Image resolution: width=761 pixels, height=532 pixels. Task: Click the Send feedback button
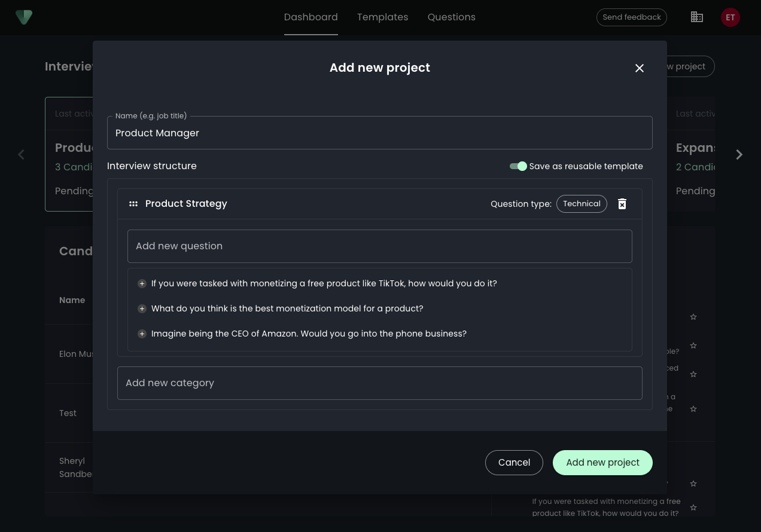(631, 17)
